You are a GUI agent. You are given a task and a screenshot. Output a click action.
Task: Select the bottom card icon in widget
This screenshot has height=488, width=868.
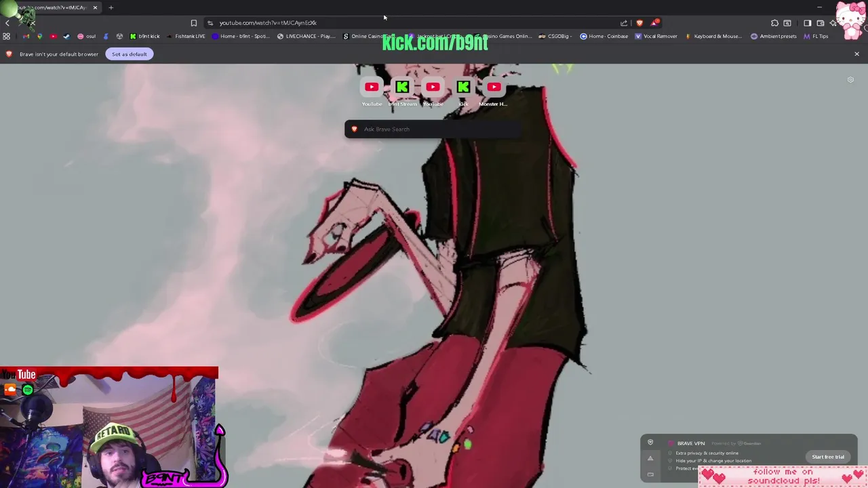click(650, 474)
